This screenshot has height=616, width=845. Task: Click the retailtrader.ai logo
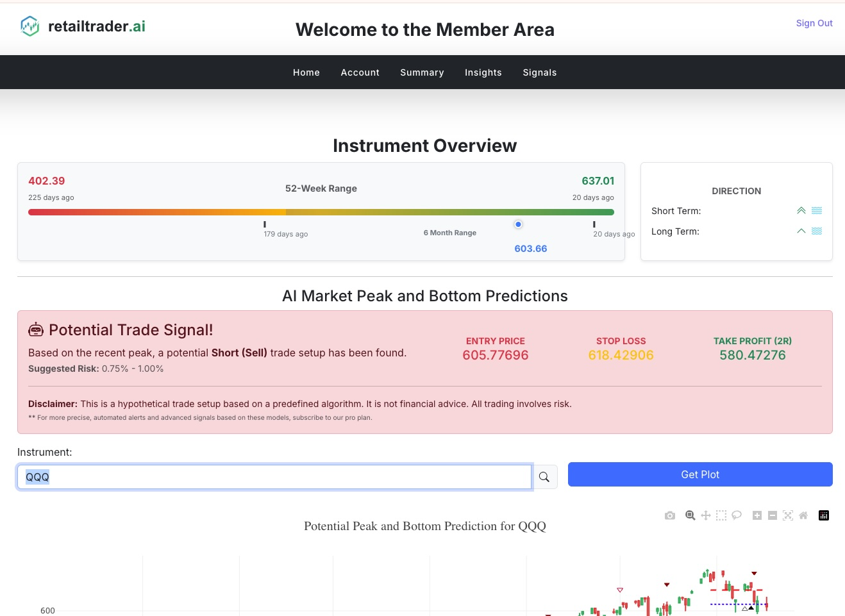tap(83, 26)
